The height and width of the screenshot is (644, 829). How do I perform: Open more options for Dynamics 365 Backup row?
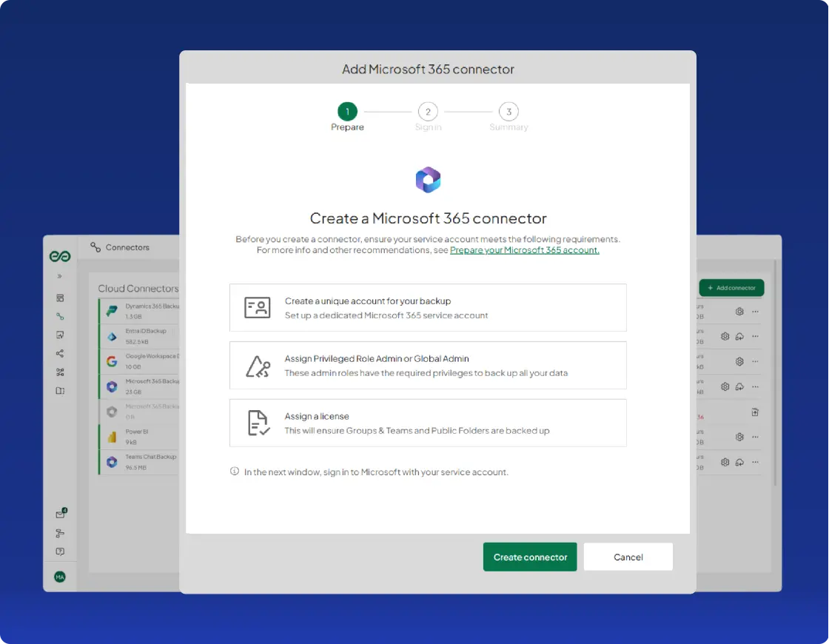coord(755,312)
